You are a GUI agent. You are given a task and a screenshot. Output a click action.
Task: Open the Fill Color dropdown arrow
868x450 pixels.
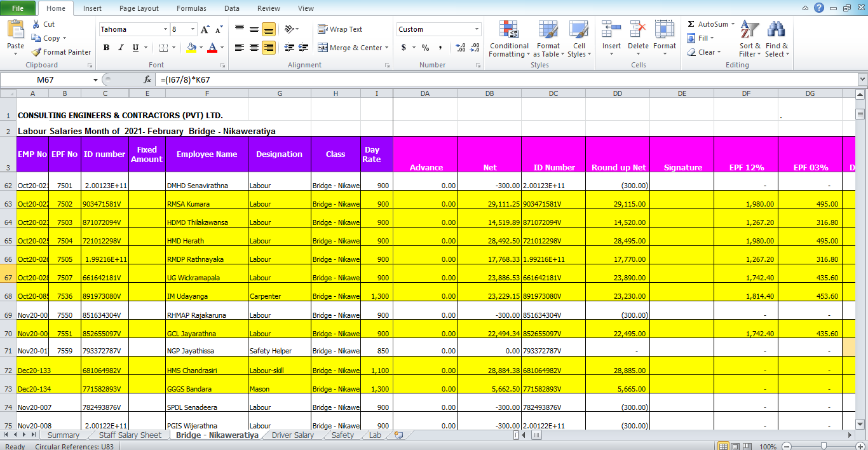click(x=200, y=47)
